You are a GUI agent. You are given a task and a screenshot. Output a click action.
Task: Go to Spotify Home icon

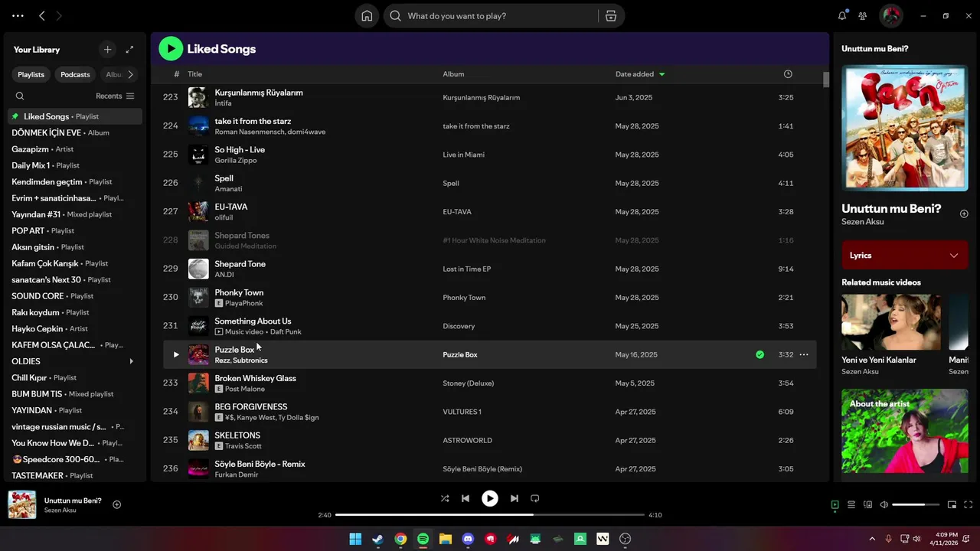tap(367, 16)
